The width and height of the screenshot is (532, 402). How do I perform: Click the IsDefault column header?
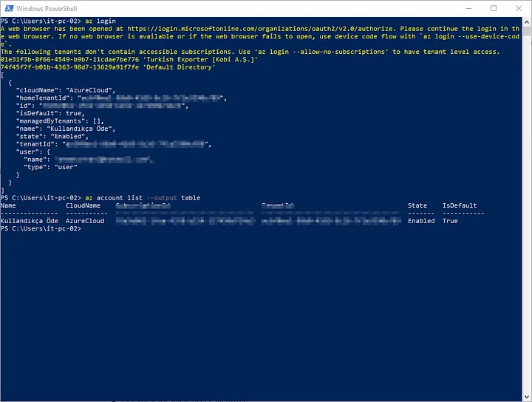pyautogui.click(x=460, y=205)
